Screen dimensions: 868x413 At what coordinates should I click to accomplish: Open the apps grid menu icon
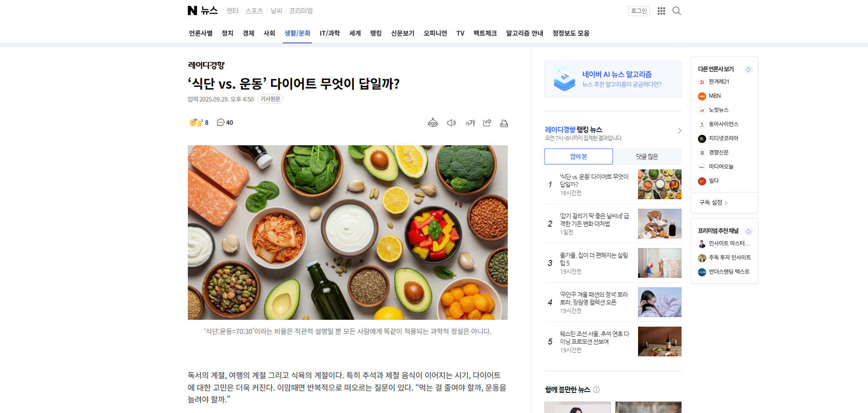click(661, 11)
